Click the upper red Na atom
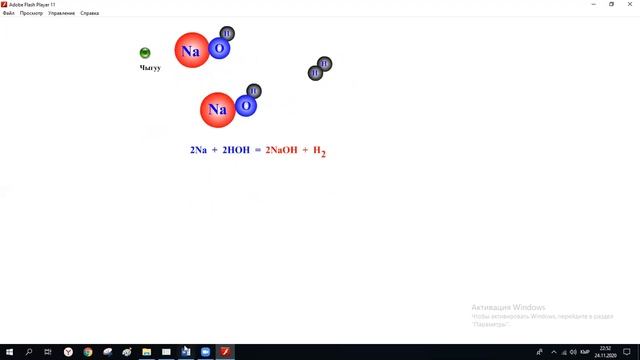 tap(192, 50)
